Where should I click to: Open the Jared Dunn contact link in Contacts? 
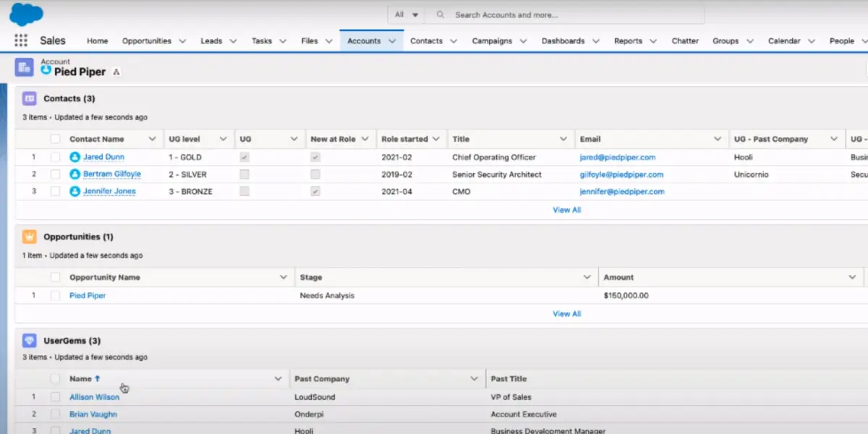[103, 157]
